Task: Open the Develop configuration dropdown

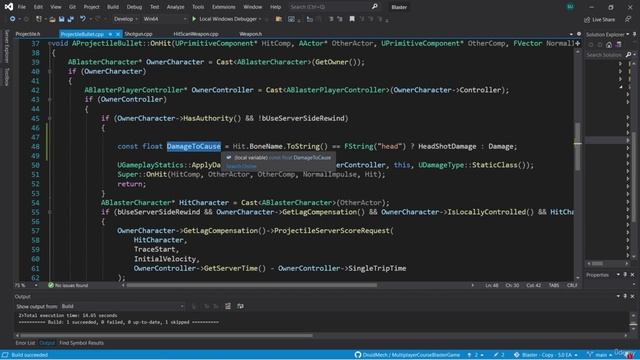Action: click(x=126, y=19)
